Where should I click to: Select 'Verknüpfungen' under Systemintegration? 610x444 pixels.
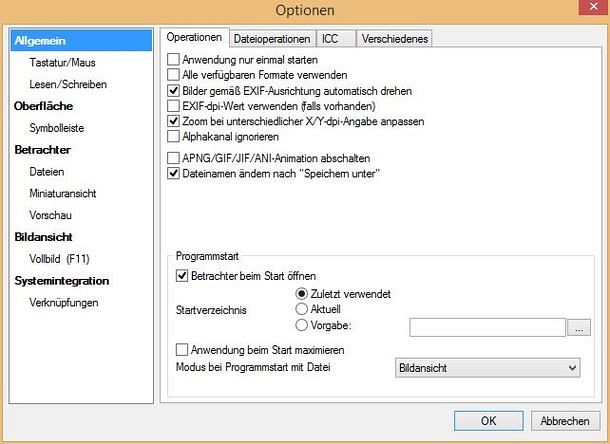click(65, 302)
